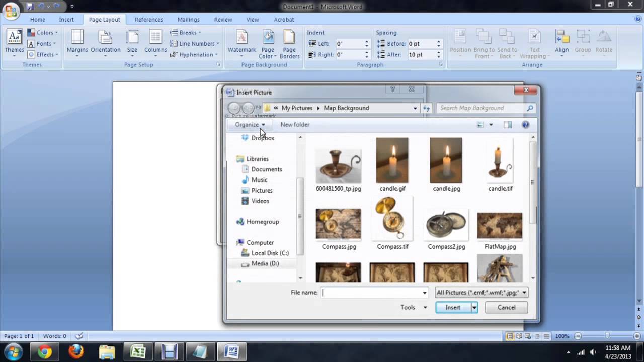Image resolution: width=644 pixels, height=362 pixels.
Task: Open the Page Color palette
Action: [268, 44]
